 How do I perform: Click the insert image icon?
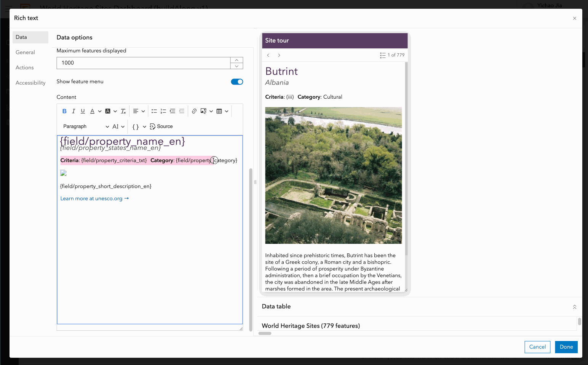click(x=203, y=111)
